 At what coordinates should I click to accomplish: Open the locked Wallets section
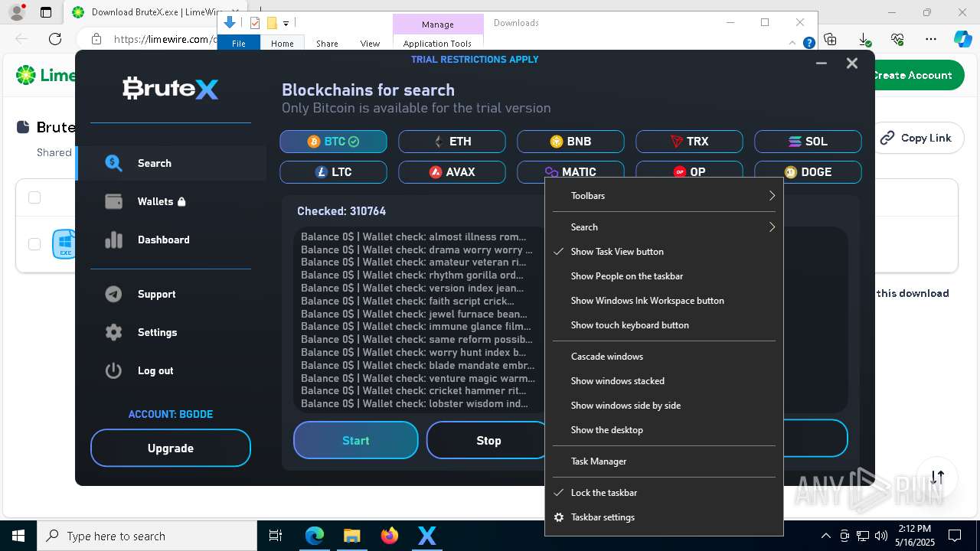[x=171, y=201]
